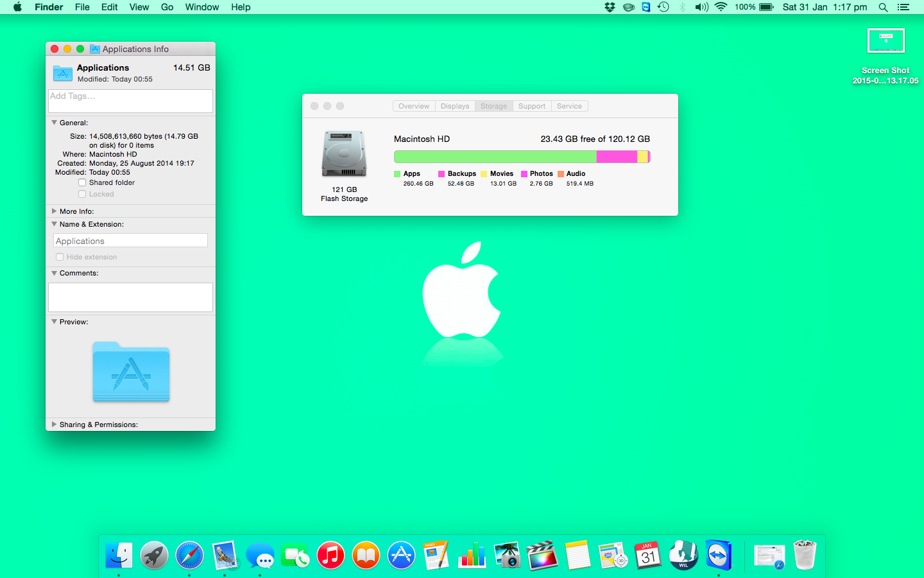Launch iPhoto from the Dock
This screenshot has width=924, height=578.
(x=508, y=556)
